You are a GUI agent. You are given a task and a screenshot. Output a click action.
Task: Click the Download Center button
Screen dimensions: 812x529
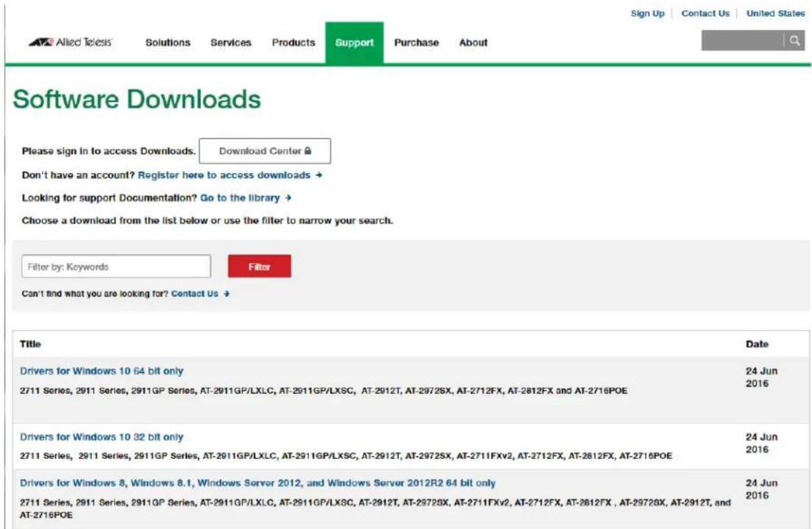(x=265, y=151)
